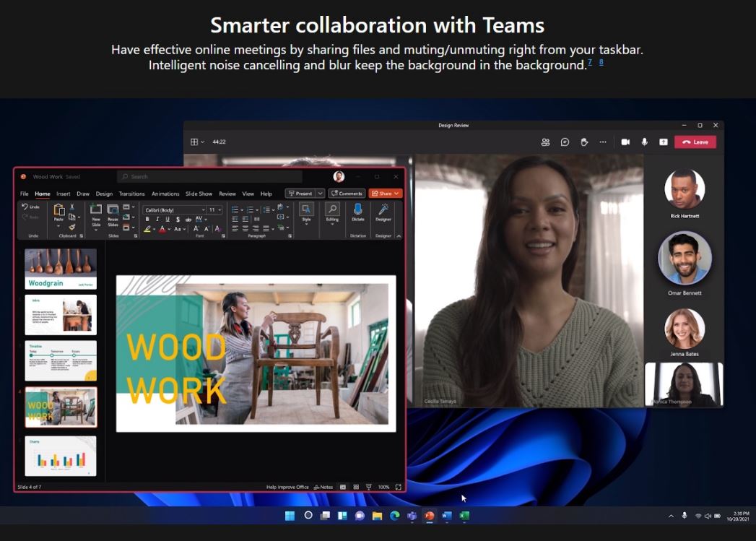Screen dimensions: 756x541
Task: Open the Comments pane
Action: 347,194
